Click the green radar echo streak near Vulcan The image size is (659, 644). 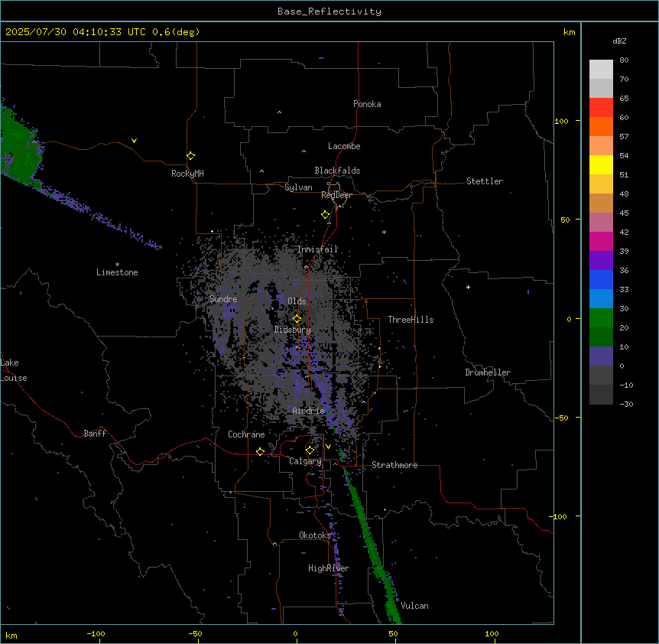click(x=372, y=546)
